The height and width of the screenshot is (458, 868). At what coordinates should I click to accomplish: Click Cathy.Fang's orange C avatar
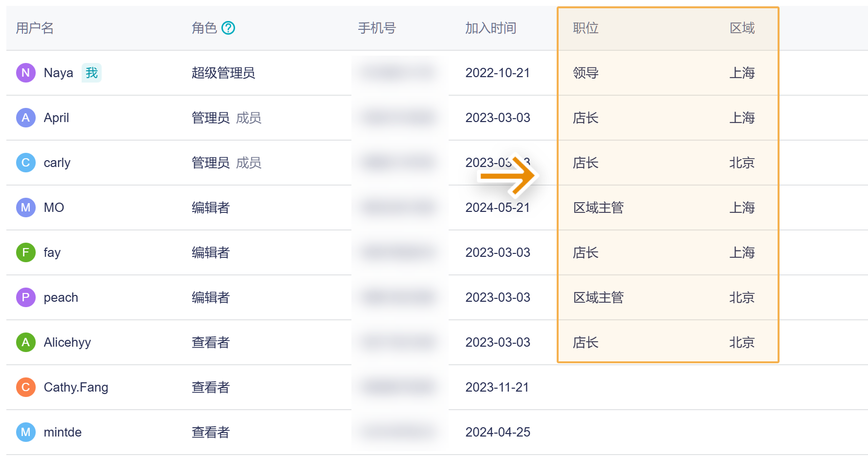coord(26,387)
